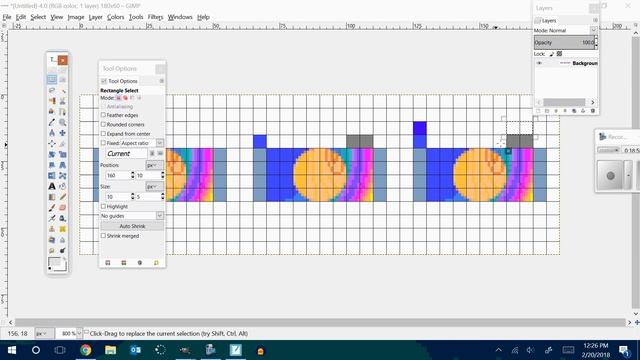Viewport: 640px width, 360px height.
Task: Select the Clone stamp tool
Action: click(x=52, y=229)
